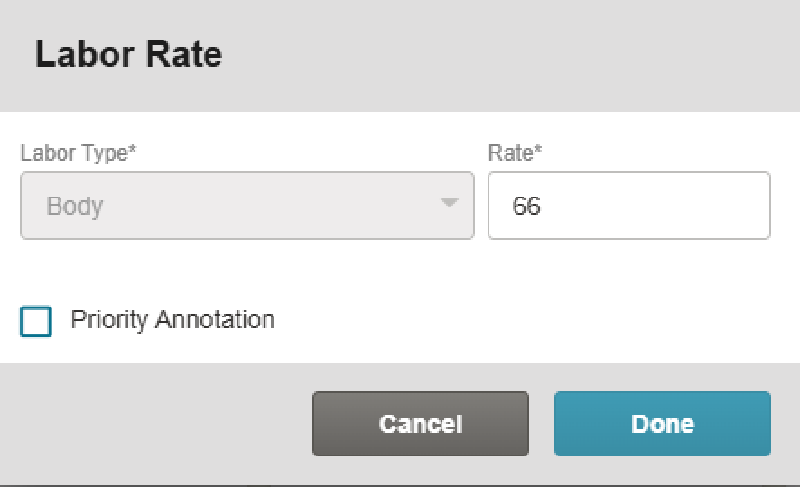Screen dimensions: 800x487
Task: Click the Labor Type dropdown arrow
Action: (449, 204)
